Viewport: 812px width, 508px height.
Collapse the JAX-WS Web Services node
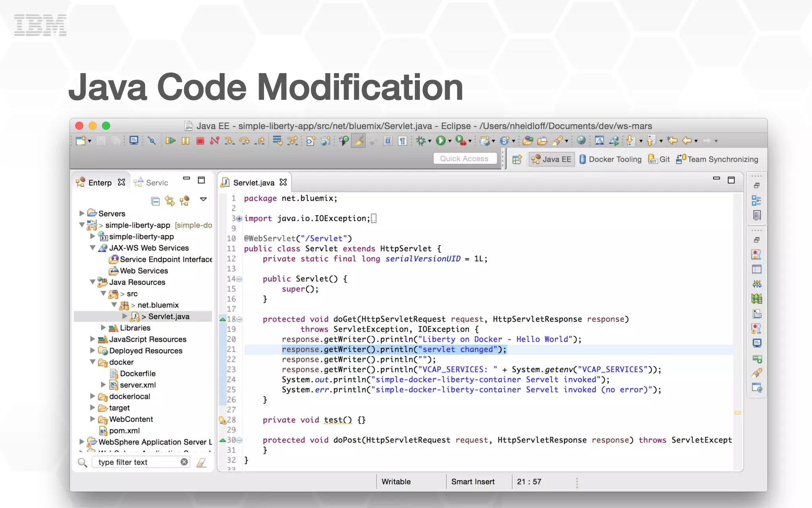click(x=92, y=248)
